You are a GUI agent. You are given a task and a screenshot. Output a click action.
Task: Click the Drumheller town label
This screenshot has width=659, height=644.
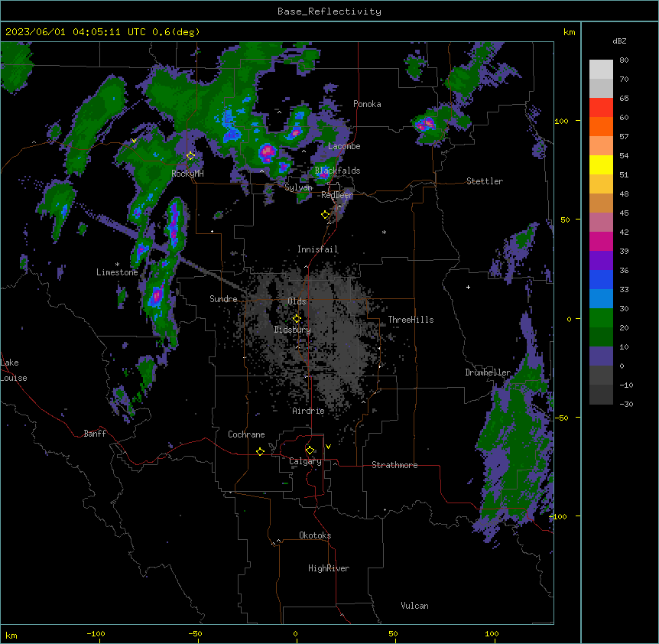coord(488,372)
